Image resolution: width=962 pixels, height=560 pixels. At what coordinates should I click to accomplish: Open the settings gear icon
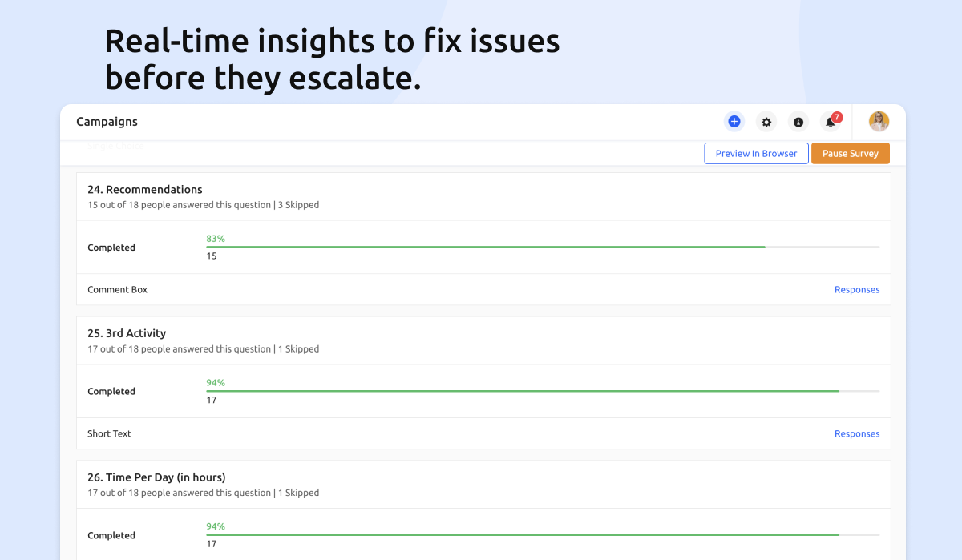766,122
